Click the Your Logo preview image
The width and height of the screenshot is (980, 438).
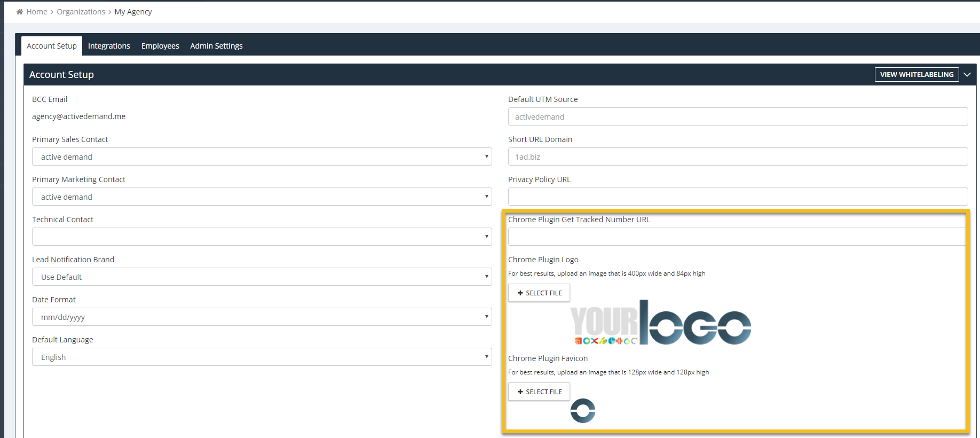661,322
